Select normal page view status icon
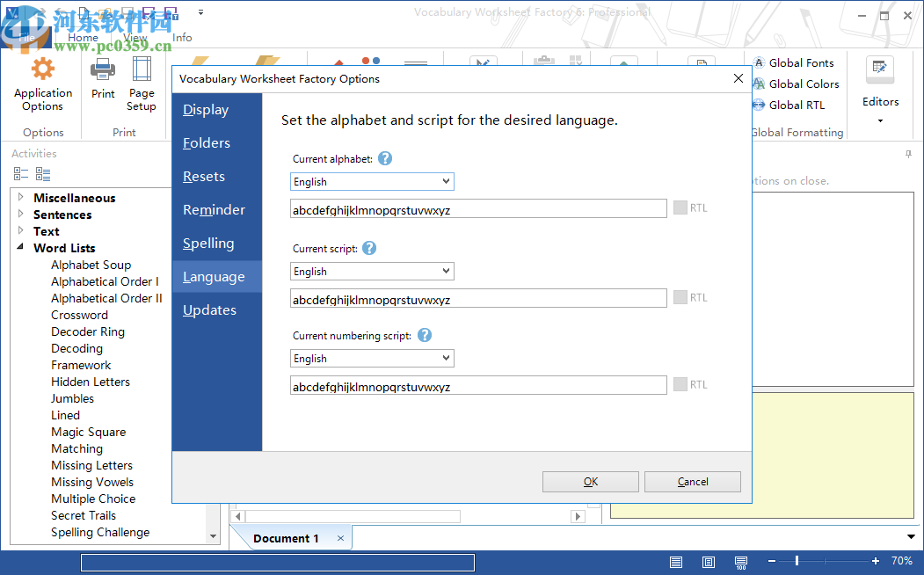Screen dimensions: 924x575 tap(676, 562)
